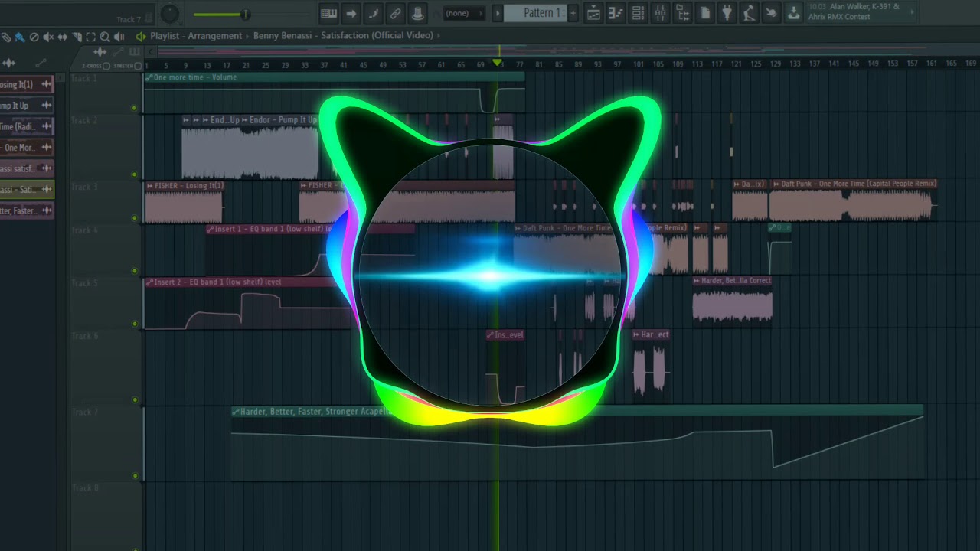Select the highlighted Benassi - Sati picker clip
Viewport: 980px width, 551px height.
25,189
